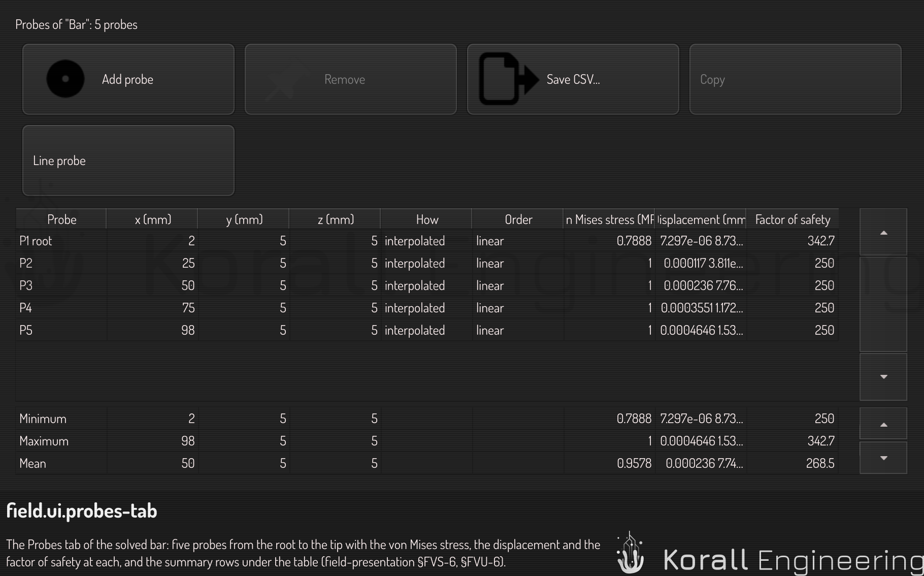The image size is (924, 576).
Task: Select the P4 probe name cell
Action: pos(61,308)
